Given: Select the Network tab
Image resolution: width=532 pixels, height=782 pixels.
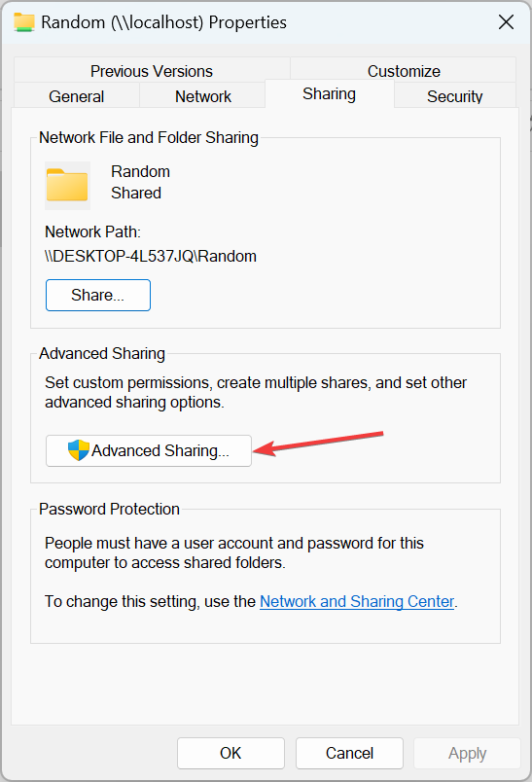Looking at the screenshot, I should (203, 95).
